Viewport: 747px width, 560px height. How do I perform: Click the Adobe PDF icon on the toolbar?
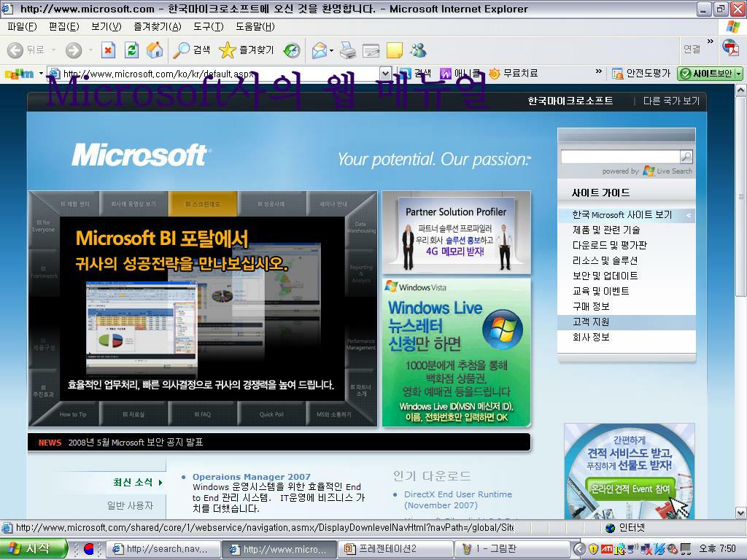[729, 47]
